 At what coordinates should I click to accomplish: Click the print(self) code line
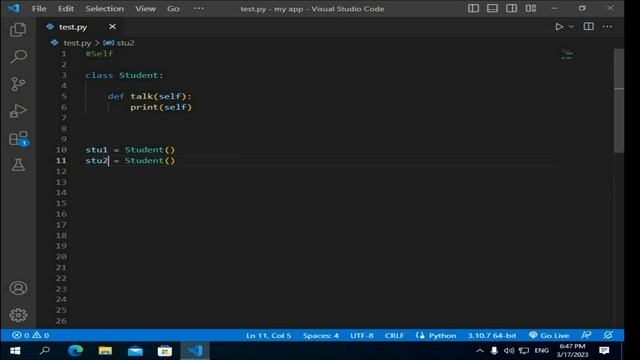pos(161,107)
